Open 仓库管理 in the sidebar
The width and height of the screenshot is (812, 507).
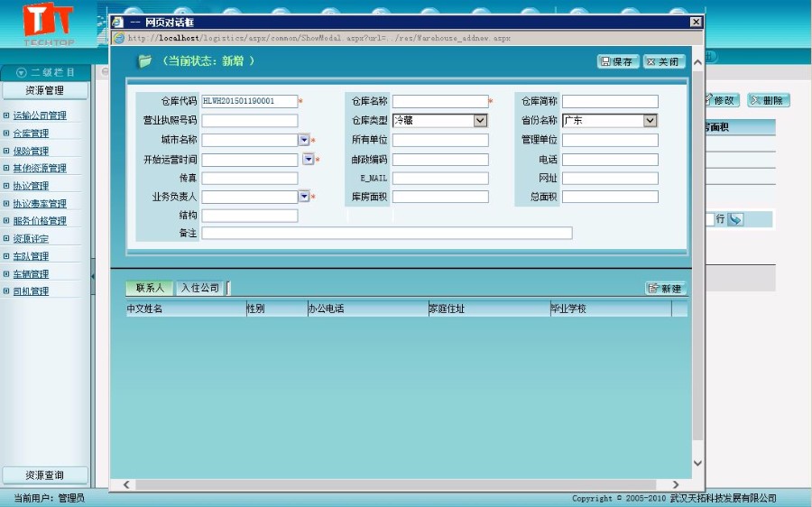click(x=31, y=134)
